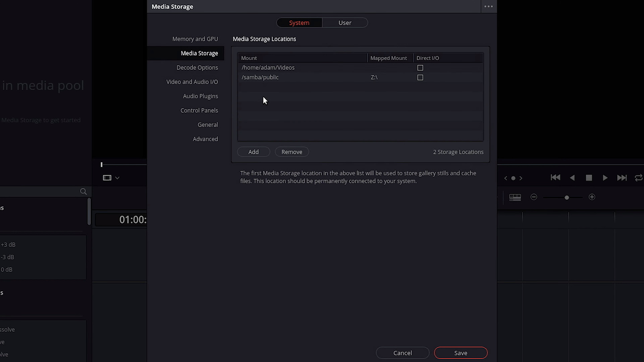Open Video and Audio I/O section
This screenshot has height=362, width=644.
pyautogui.click(x=192, y=82)
